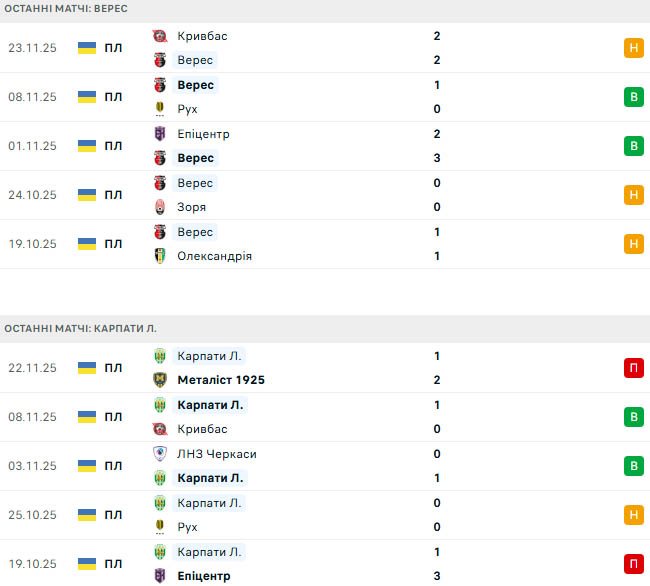Click Олександрія team logo
The height and width of the screenshot is (586, 650).
click(159, 256)
